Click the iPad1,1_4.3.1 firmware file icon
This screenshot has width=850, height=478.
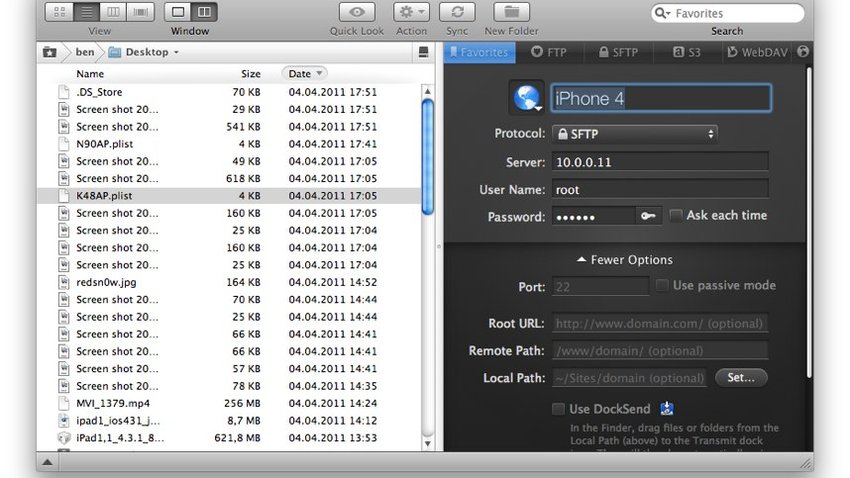coord(64,438)
